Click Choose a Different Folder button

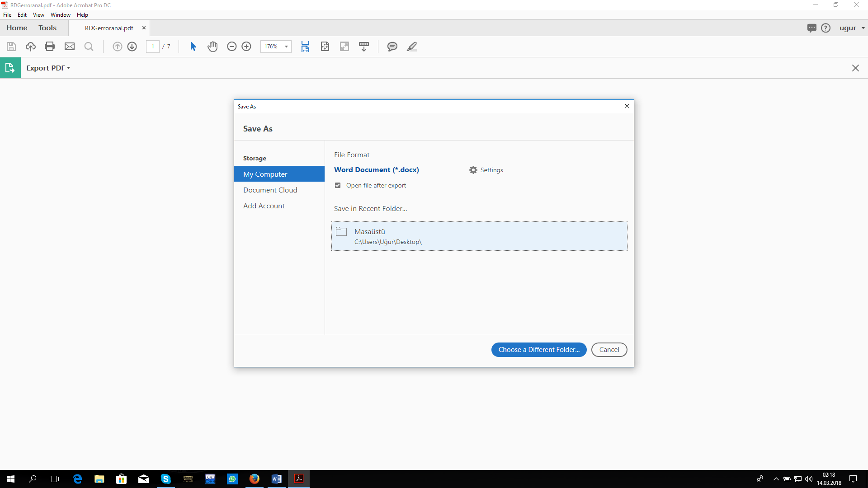(538, 350)
